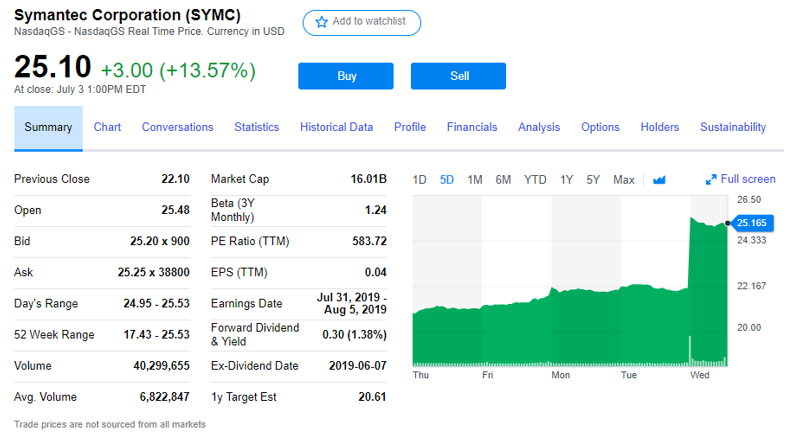Open the Chart tab
Image resolution: width=794 pixels, height=443 pixels.
(x=107, y=127)
